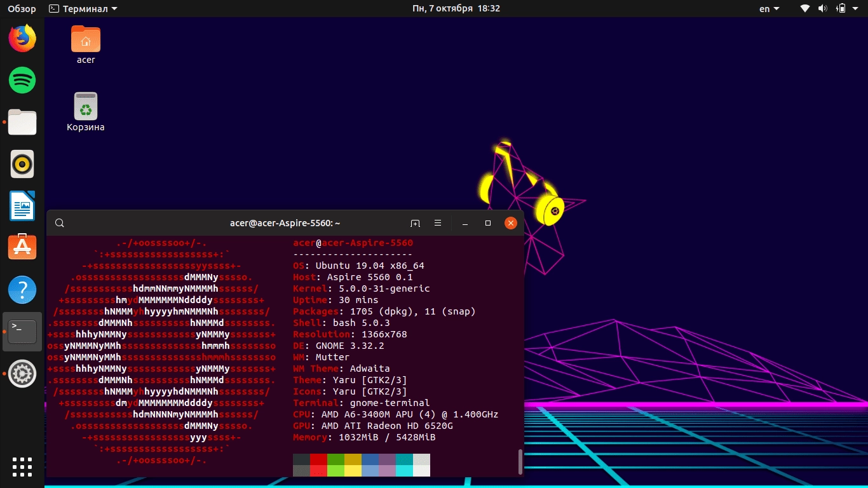Click the Terminal: gnome-terminal line
This screenshot has width=868, height=488.
point(362,403)
